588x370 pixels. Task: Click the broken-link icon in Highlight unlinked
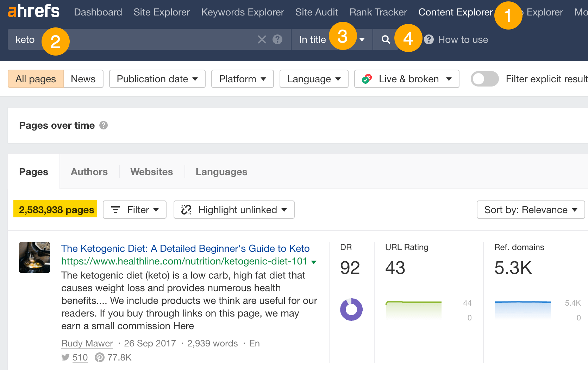186,210
